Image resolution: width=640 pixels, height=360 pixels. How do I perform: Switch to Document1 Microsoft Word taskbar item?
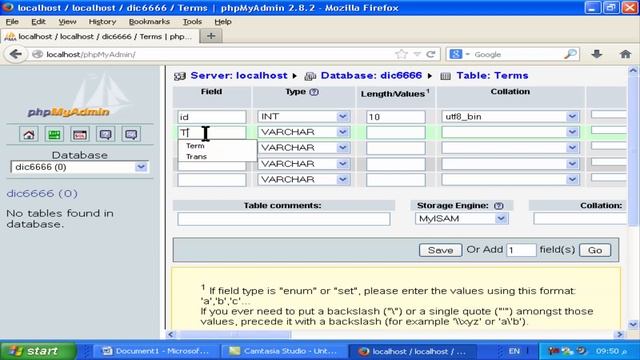coord(156,351)
